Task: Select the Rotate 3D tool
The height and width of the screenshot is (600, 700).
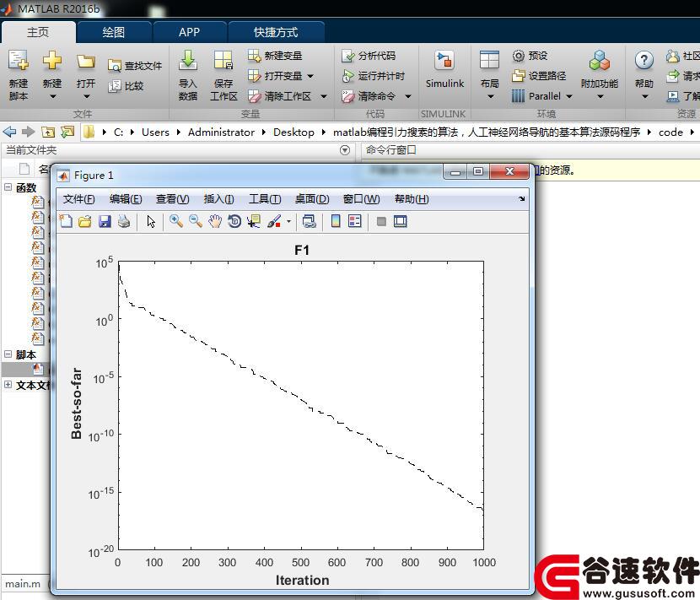Action: pos(234,221)
